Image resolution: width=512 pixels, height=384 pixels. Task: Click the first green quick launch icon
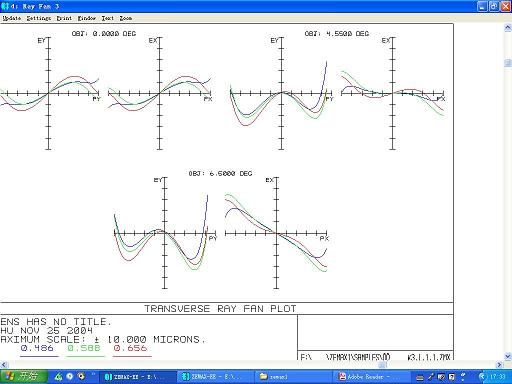[x=59, y=377]
